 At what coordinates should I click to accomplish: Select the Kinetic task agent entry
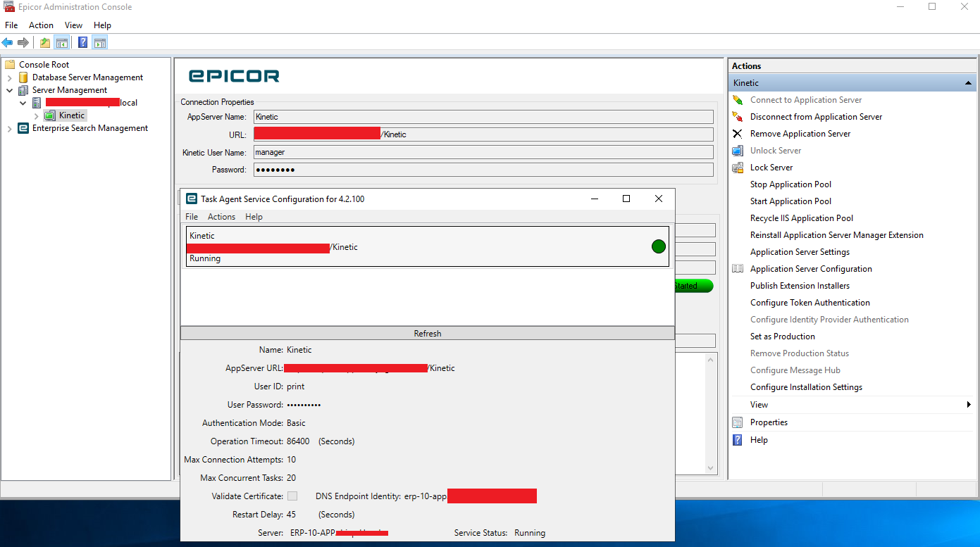pyautogui.click(x=427, y=246)
